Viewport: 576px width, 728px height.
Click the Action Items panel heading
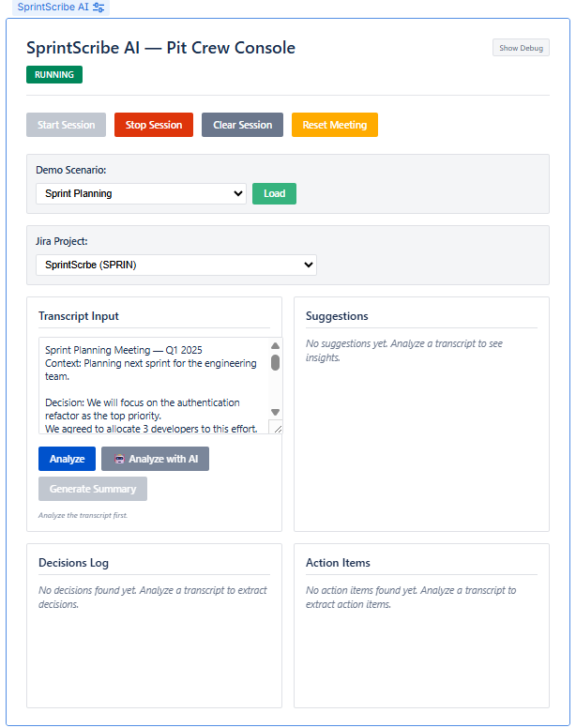click(x=338, y=563)
